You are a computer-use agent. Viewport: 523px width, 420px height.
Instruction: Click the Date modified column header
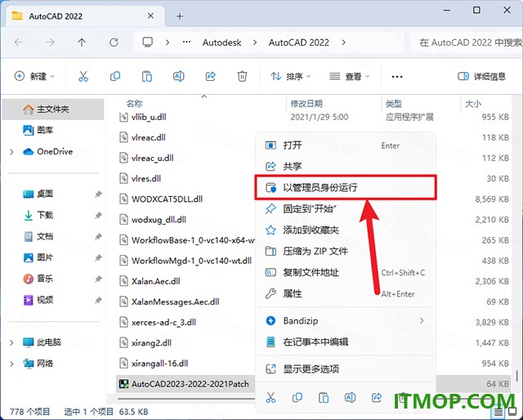pos(306,104)
